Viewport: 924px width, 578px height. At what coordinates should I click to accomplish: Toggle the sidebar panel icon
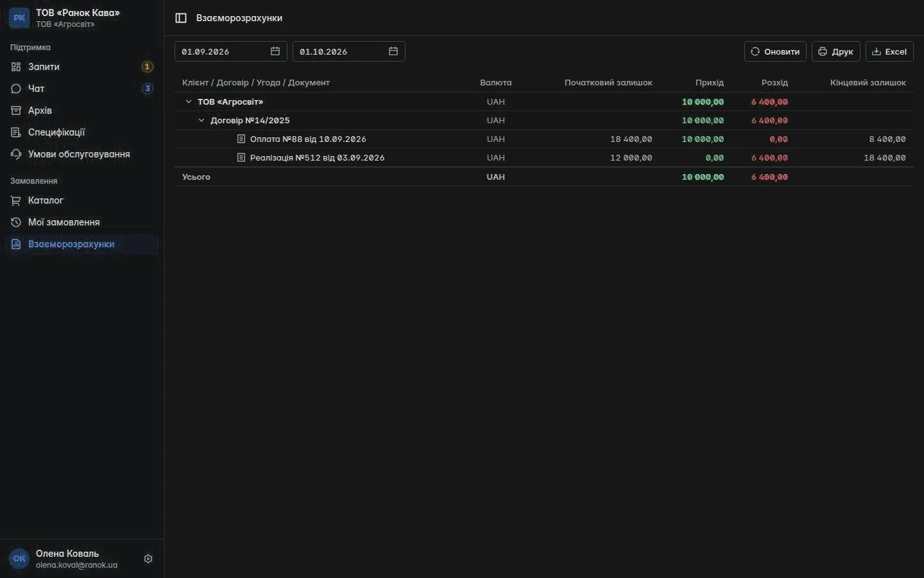[181, 18]
